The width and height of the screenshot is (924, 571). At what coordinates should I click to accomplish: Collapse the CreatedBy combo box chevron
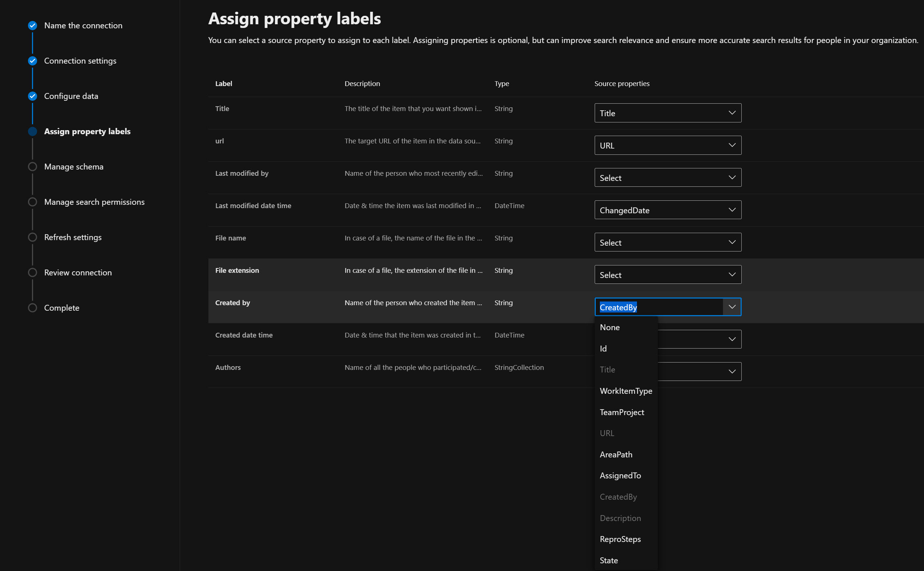(x=732, y=307)
